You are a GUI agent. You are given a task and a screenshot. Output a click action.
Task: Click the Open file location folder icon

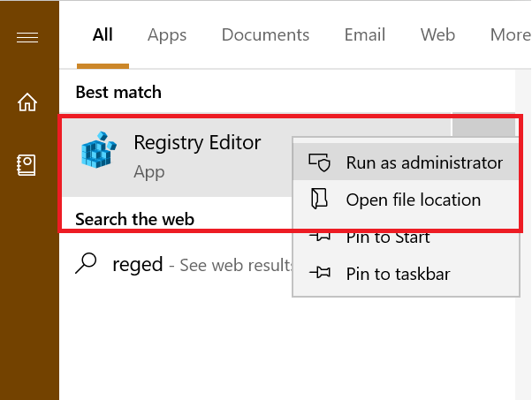319,199
